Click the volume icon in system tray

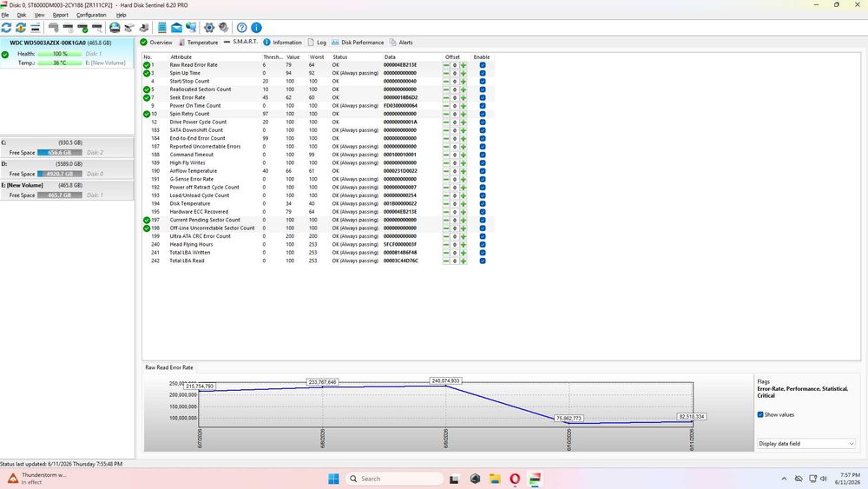[x=823, y=479]
